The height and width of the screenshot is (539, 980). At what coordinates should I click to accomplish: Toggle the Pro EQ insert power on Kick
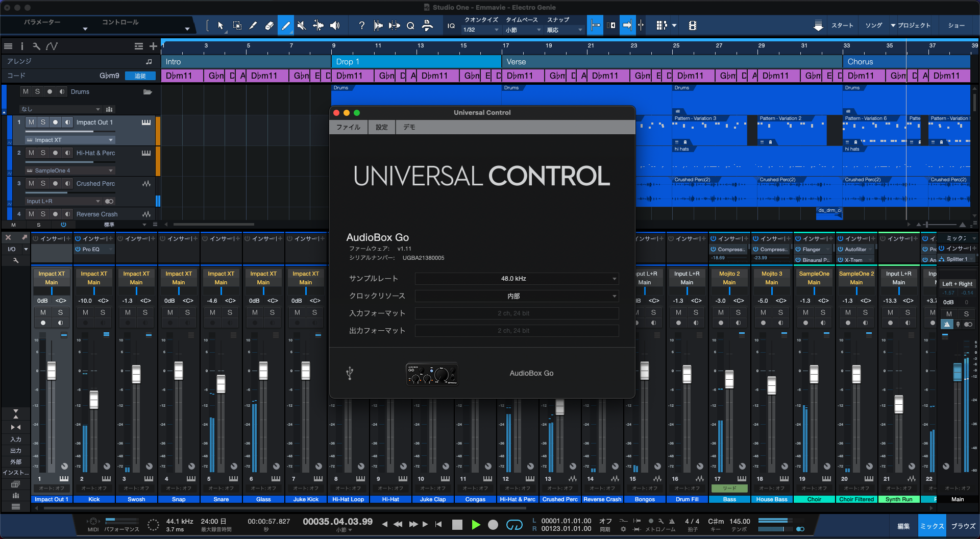tap(78, 250)
